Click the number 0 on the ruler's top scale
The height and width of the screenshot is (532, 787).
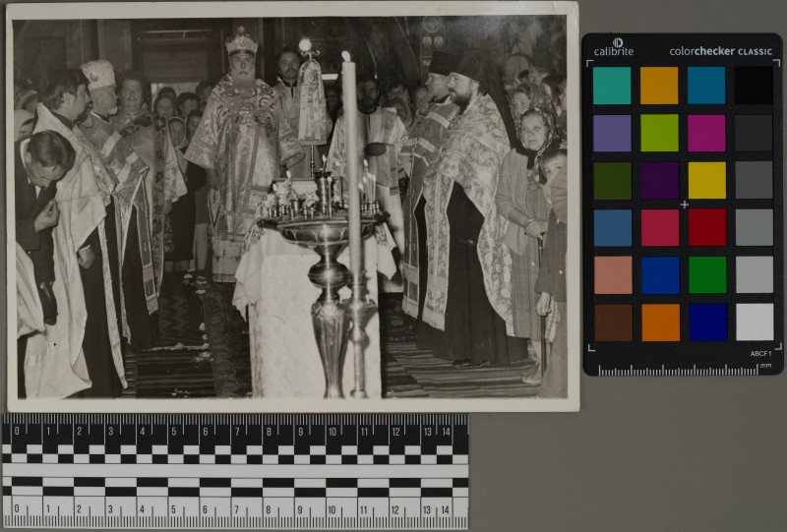[x=16, y=431]
